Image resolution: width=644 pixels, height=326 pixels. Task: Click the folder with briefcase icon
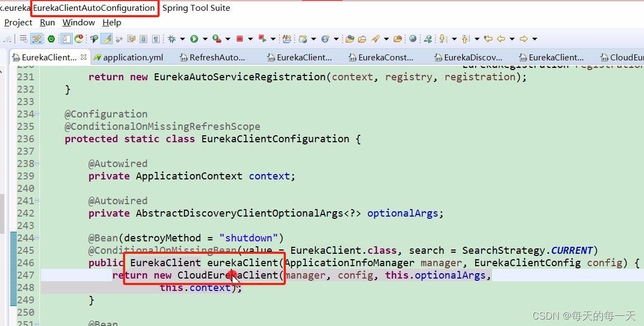point(362,39)
